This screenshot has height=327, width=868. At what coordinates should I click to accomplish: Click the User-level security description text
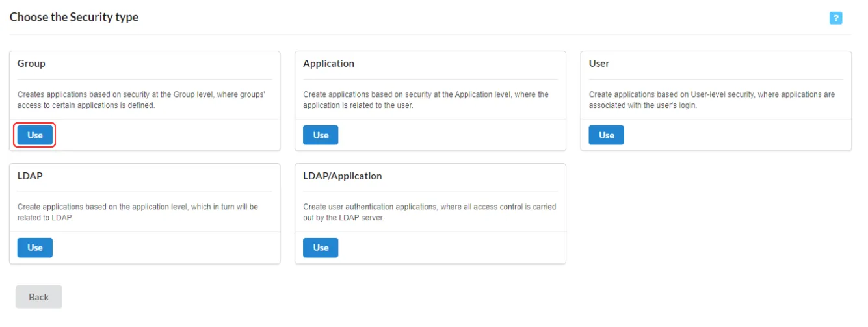(x=712, y=99)
